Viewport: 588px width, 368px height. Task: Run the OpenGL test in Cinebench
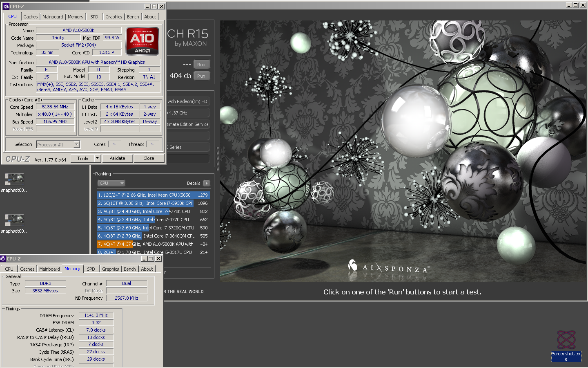point(201,65)
